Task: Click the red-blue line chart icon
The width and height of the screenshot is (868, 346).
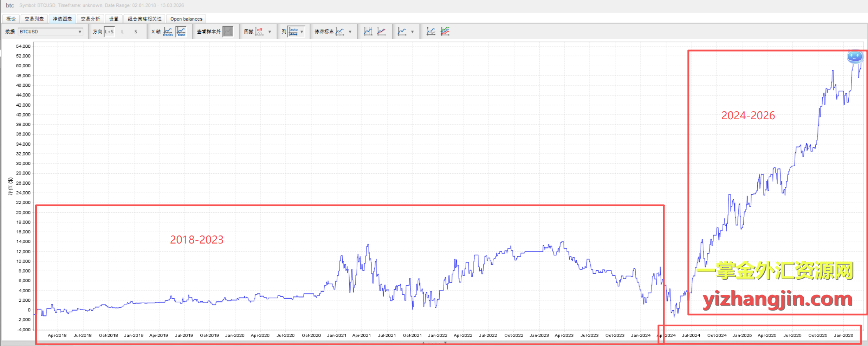Action: [x=381, y=32]
